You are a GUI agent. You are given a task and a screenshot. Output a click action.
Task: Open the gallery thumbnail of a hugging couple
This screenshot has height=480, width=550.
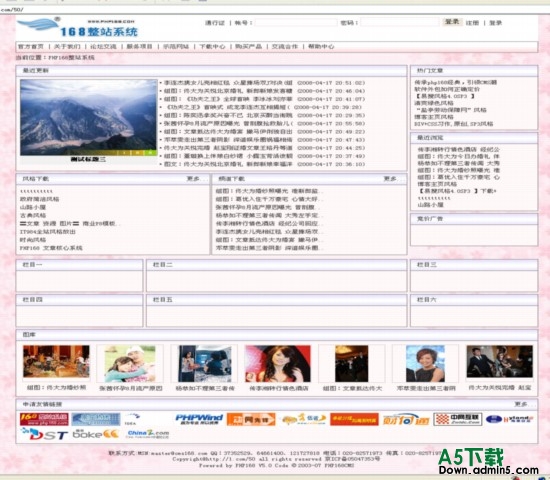click(130, 364)
